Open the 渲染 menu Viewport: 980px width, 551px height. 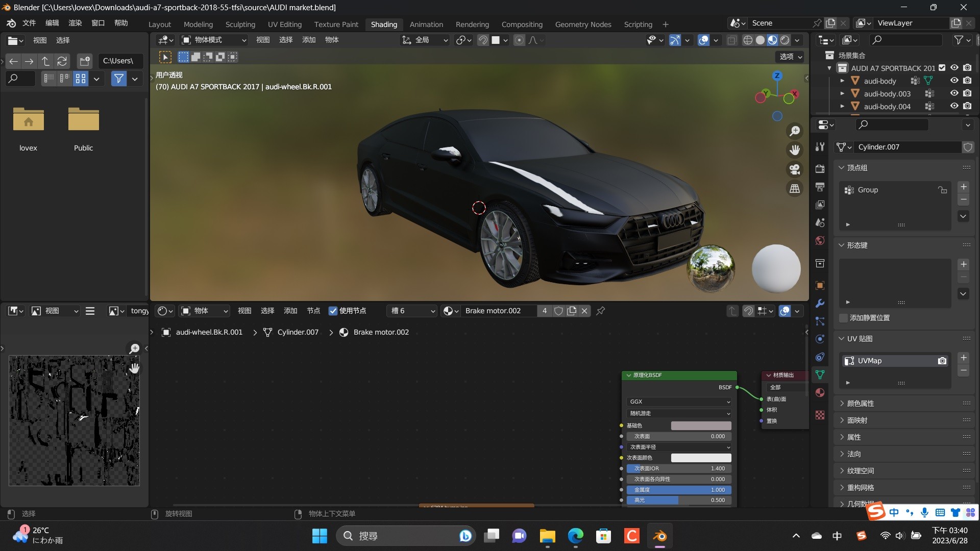tap(75, 23)
